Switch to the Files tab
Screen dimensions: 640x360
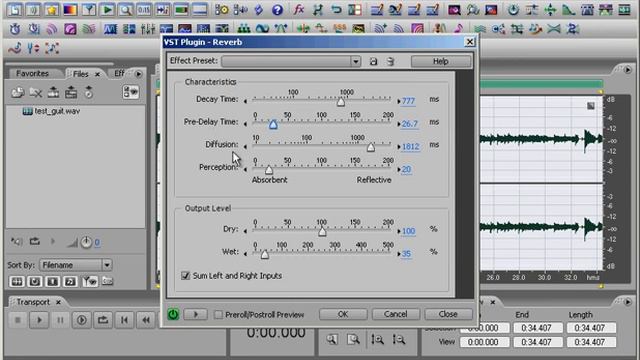[x=80, y=74]
